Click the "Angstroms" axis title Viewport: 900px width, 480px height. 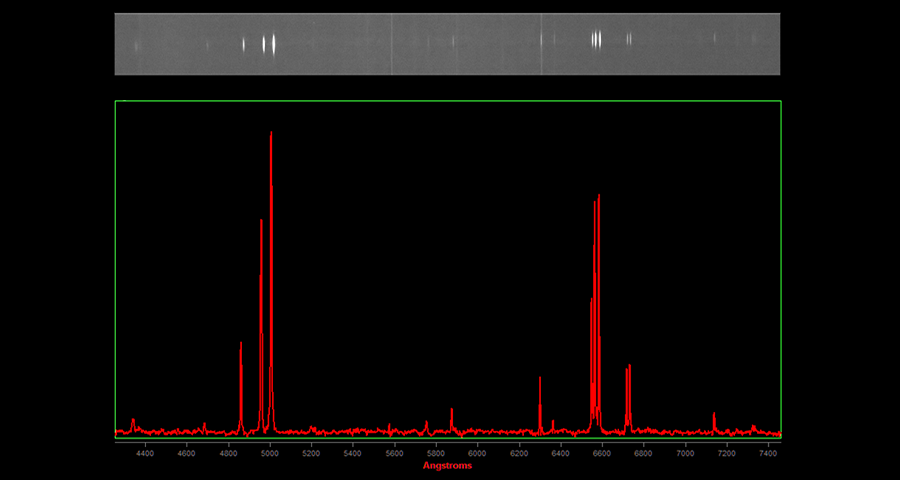coord(447,465)
